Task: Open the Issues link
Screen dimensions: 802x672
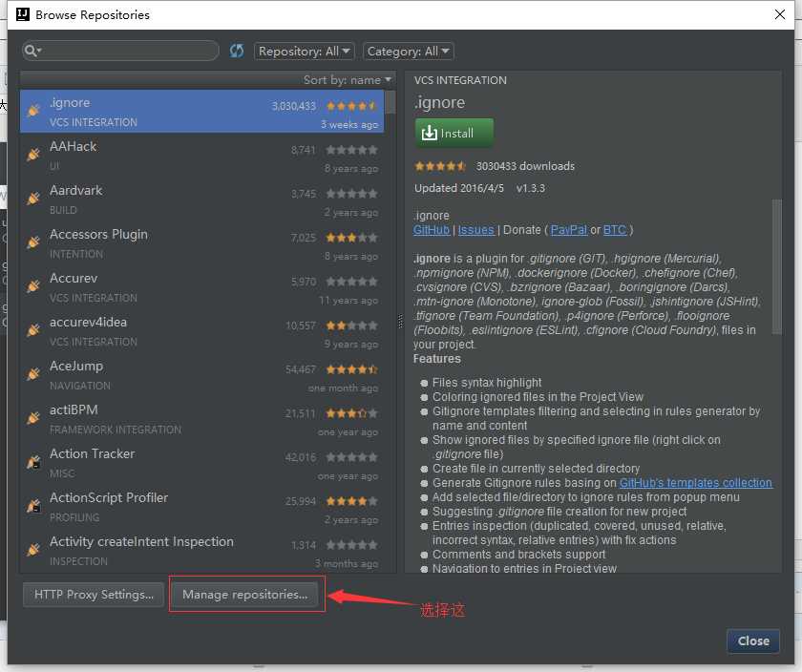Action: tap(475, 230)
